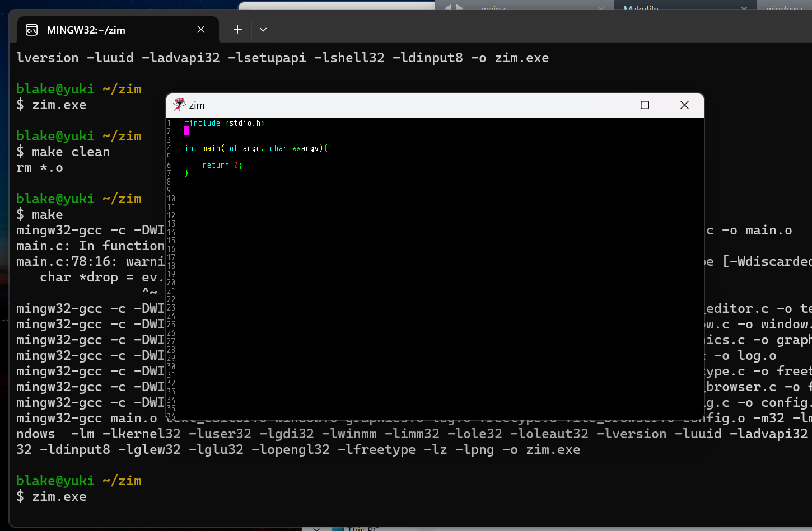The width and height of the screenshot is (812, 531).
Task: Click the terminal icon on the MINGW32 tab
Action: point(32,30)
